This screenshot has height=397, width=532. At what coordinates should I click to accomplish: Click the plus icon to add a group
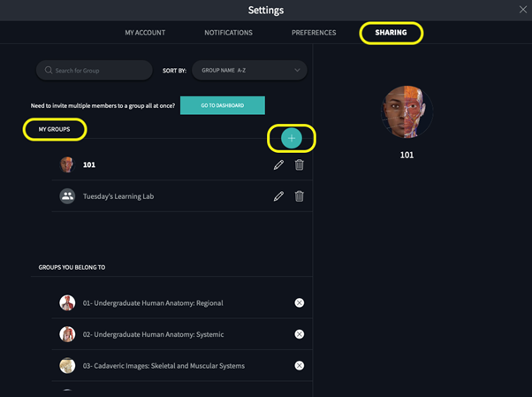[x=292, y=138]
